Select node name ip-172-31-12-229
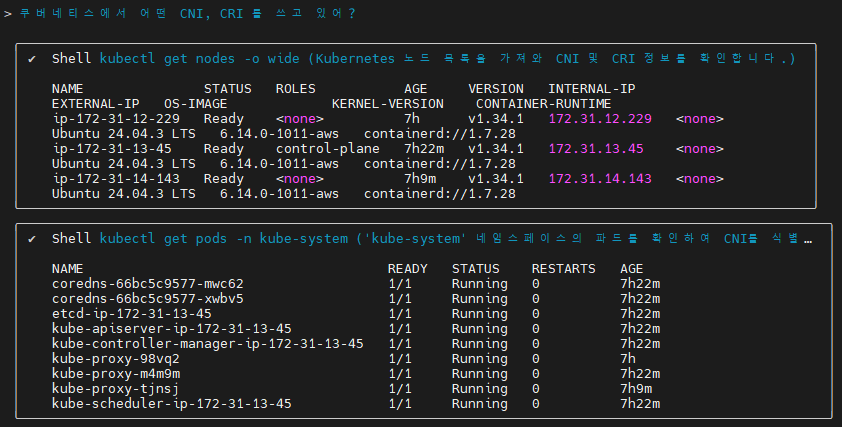 [x=116, y=119]
